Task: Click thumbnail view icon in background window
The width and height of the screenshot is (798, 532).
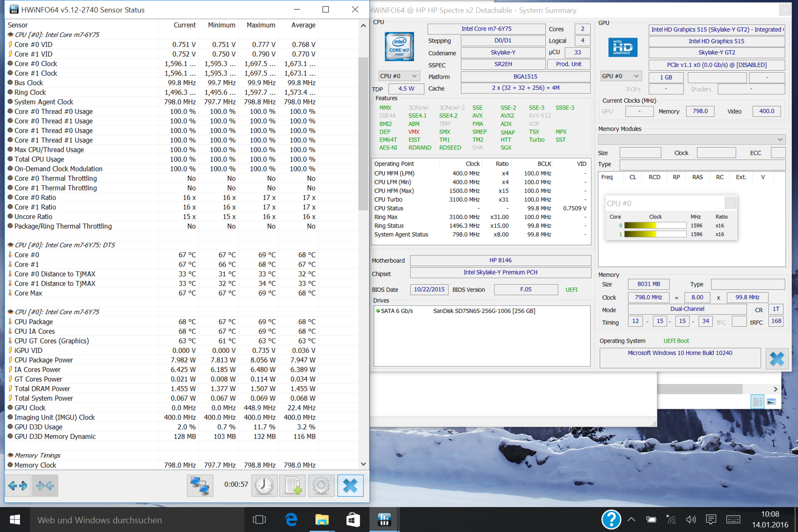Action: 771,402
